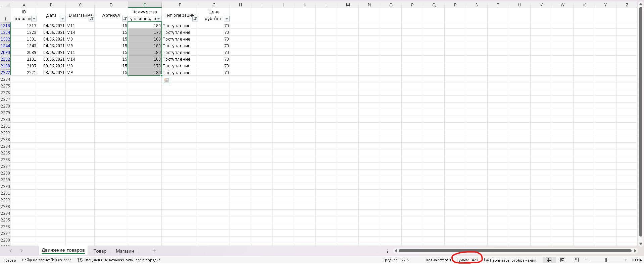The width and height of the screenshot is (644, 264).
Task: Click the 100 % zoom level button
Action: point(636,260)
